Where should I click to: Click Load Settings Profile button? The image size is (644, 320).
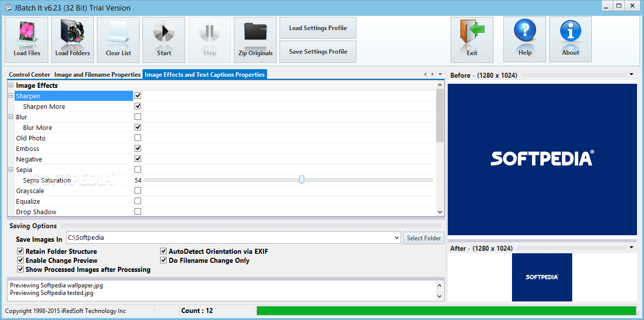tap(318, 28)
